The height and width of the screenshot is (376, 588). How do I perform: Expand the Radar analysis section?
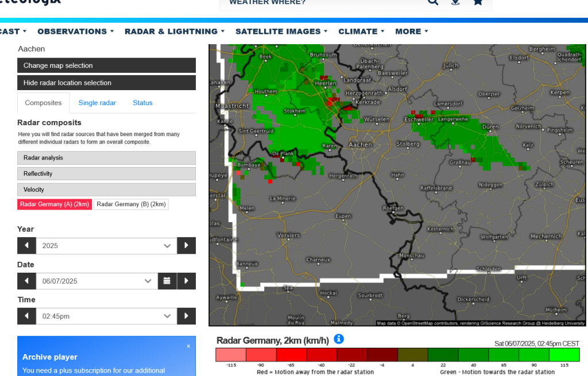coord(106,158)
